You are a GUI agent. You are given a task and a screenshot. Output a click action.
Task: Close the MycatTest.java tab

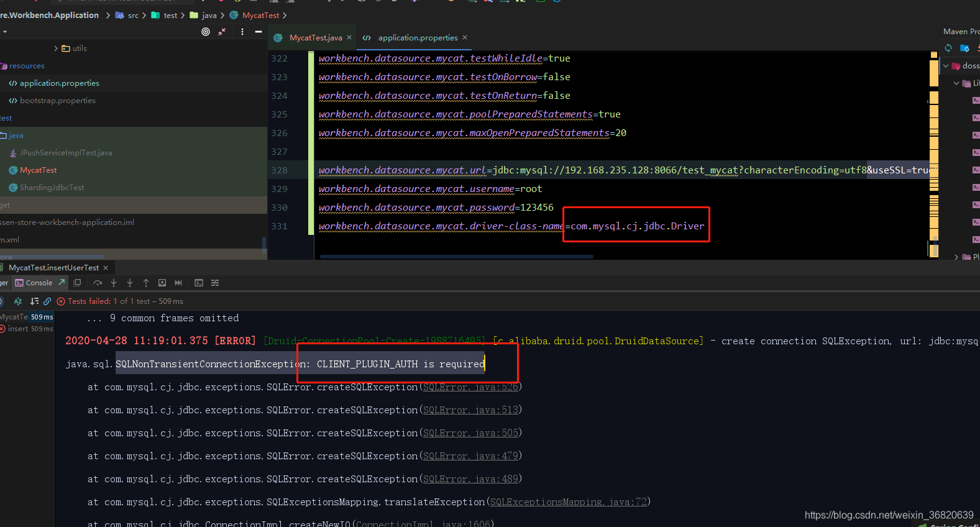coord(349,38)
